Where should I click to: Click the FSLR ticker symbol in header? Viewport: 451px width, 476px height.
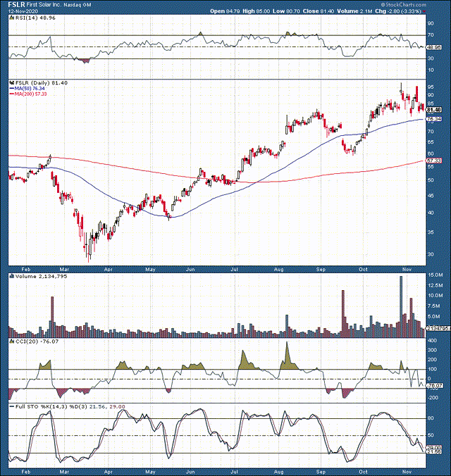tap(16, 4)
